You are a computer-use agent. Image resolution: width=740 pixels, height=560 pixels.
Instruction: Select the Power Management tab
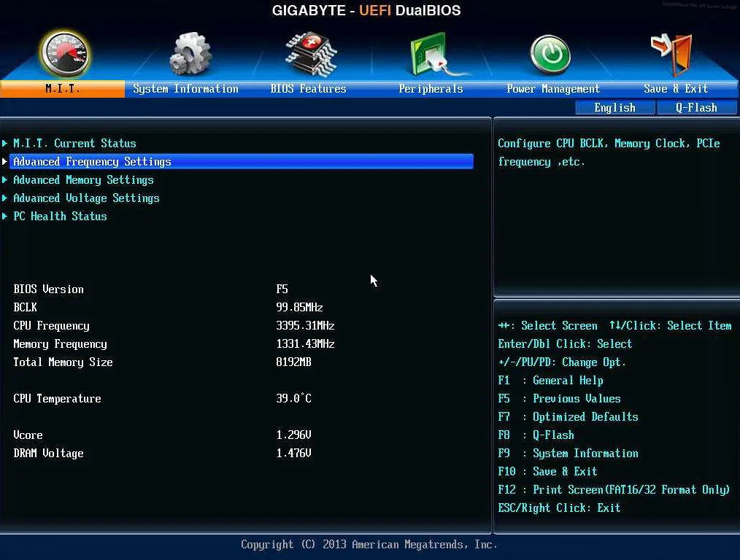point(552,89)
